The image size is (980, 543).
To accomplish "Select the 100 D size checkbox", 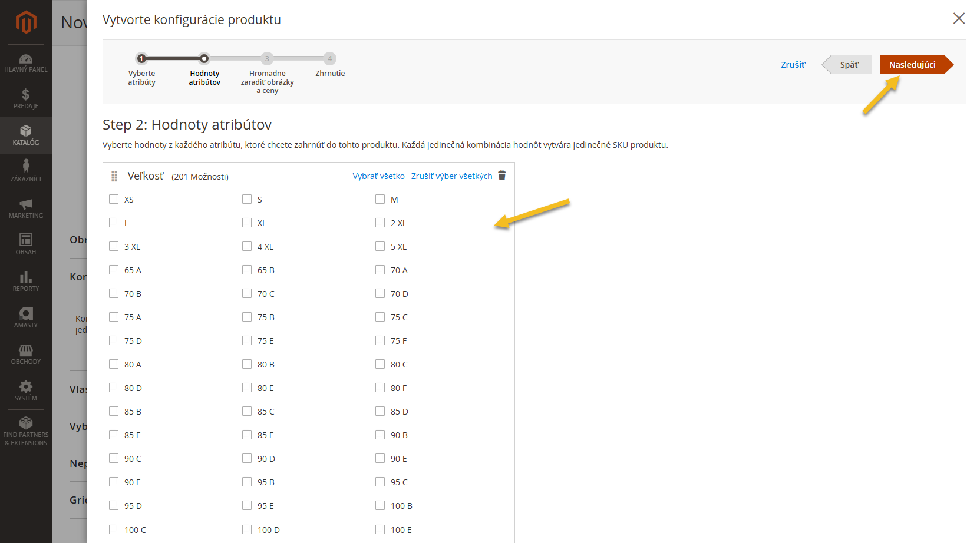I will [x=247, y=529].
